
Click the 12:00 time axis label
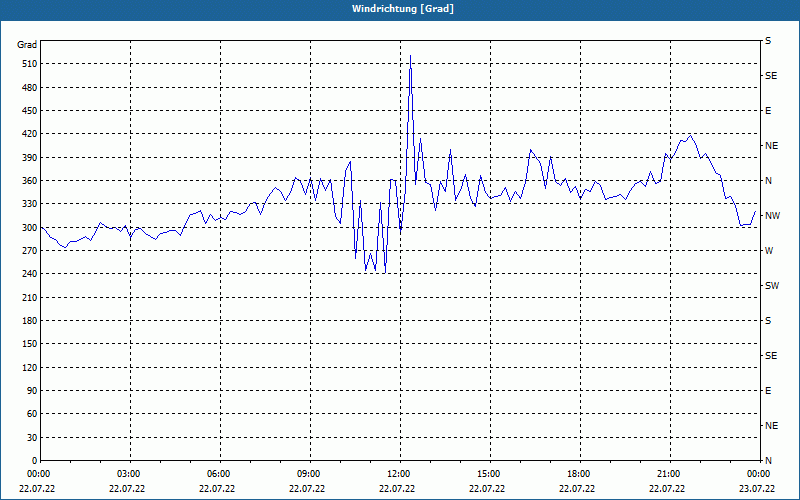click(398, 474)
